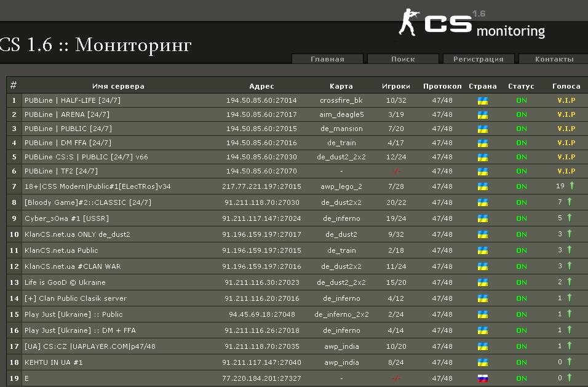Viewport: 588px width, 387px height.
Task: Click Ukraine flag for PUBLine ARENA server
Action: 483,115
